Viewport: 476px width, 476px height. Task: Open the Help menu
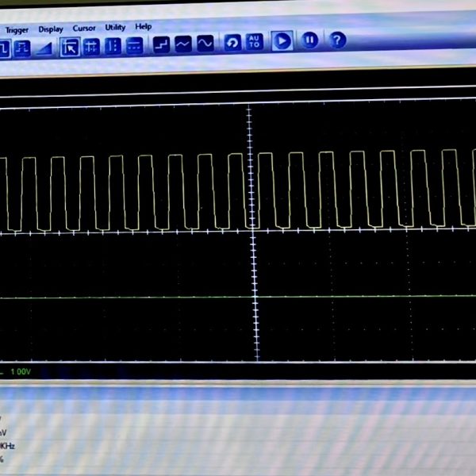point(144,27)
